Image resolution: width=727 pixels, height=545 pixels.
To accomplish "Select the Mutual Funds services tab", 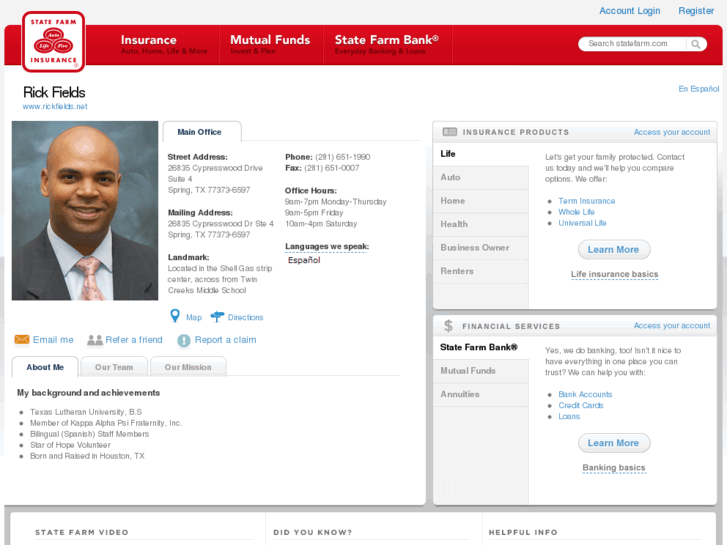I will [x=481, y=371].
